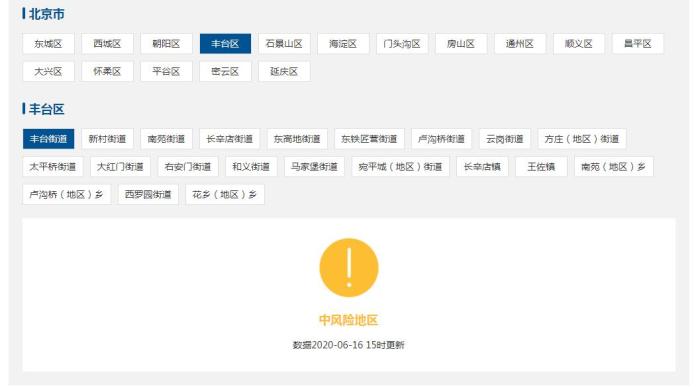Click the 北京市 section heading

tap(46, 14)
